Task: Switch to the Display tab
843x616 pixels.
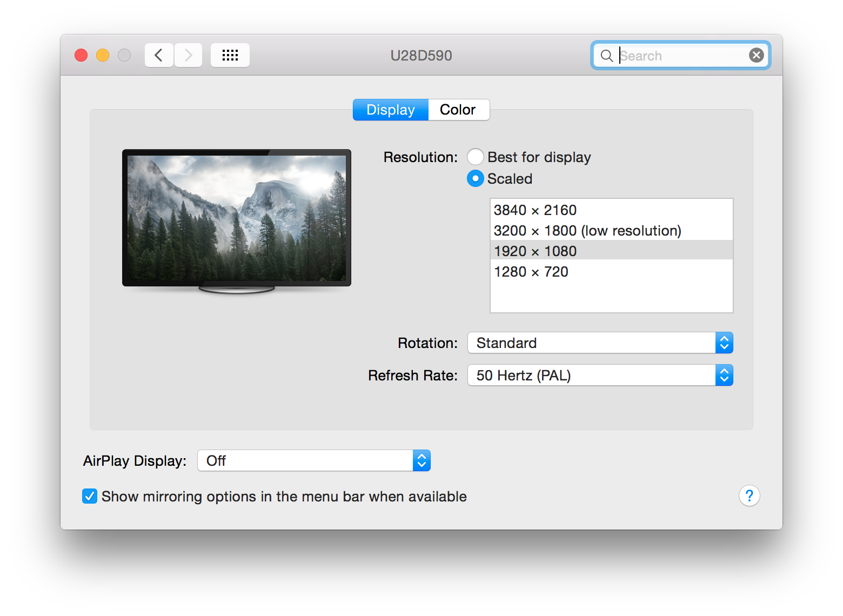Action: pos(391,110)
